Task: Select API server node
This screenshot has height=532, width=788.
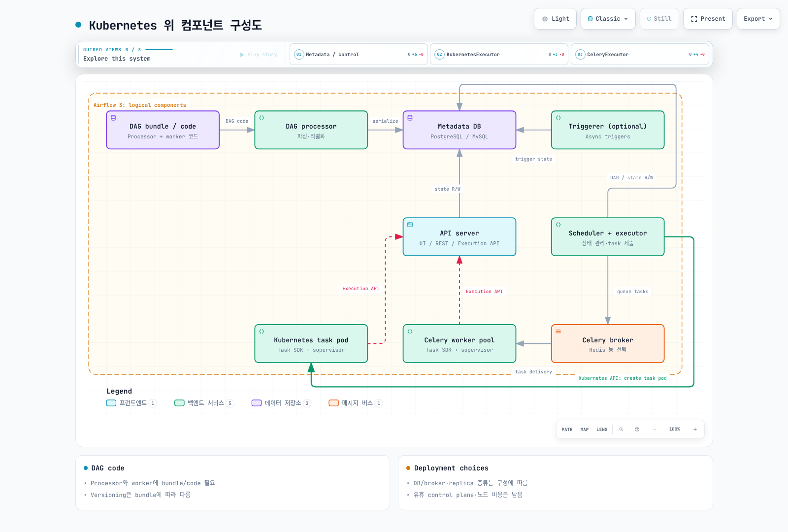Action: pyautogui.click(x=460, y=237)
